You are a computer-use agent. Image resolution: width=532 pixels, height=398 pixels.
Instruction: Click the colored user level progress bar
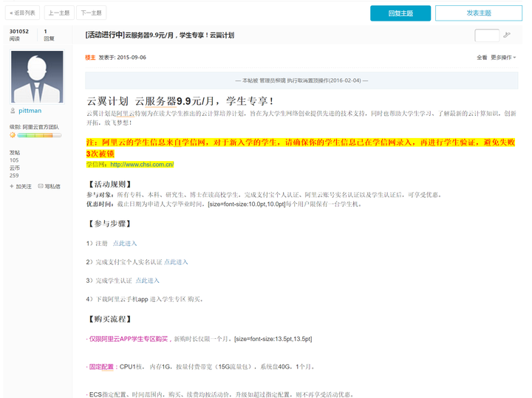point(39,135)
